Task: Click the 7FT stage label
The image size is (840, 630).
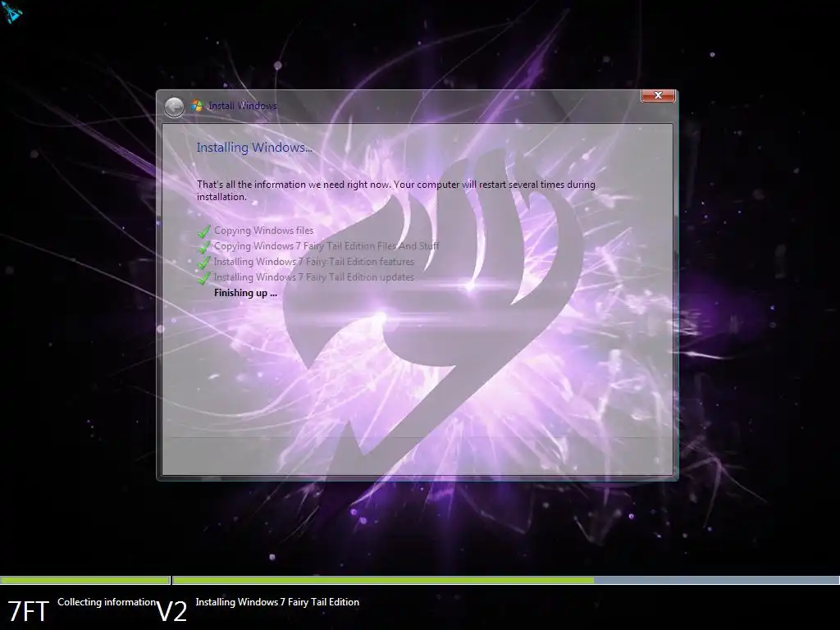Action: 28,611
